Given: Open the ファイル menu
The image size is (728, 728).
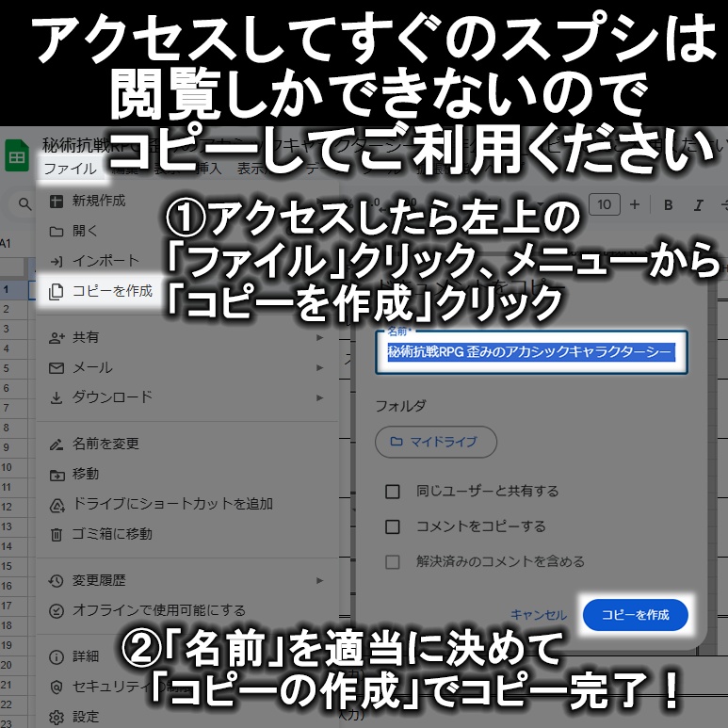Looking at the screenshot, I should [70, 168].
